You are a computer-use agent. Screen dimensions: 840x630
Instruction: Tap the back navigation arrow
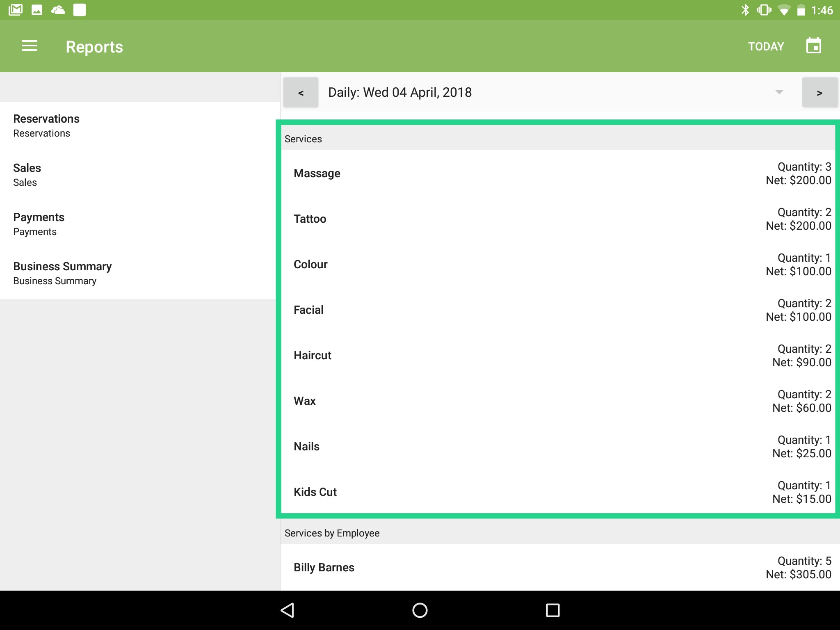[287, 610]
